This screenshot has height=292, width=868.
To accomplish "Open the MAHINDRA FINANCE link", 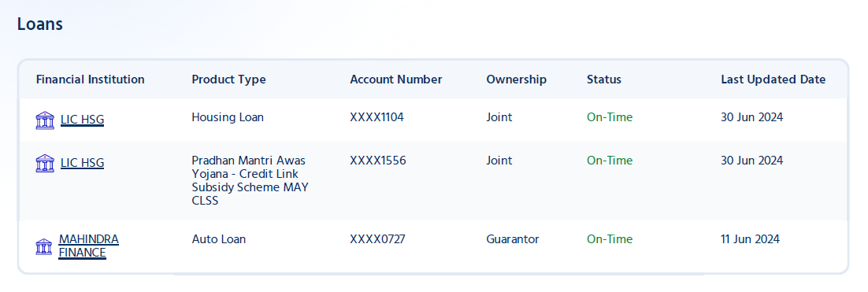I will (88, 246).
